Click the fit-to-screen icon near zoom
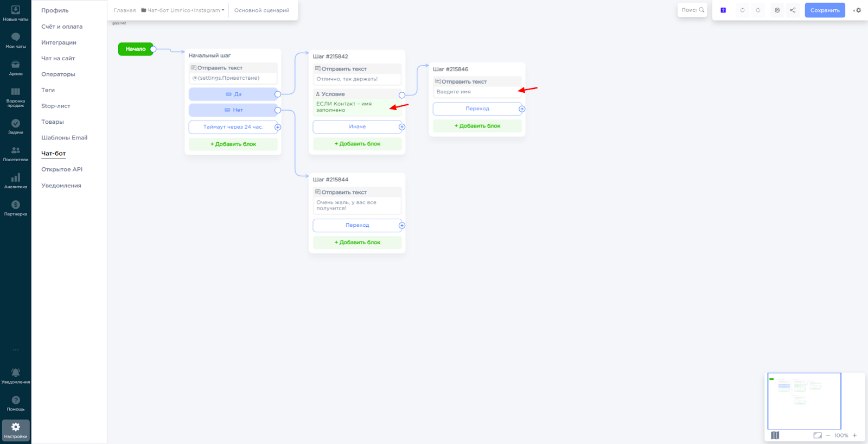Screen dimensions: 868x444 coord(817,435)
